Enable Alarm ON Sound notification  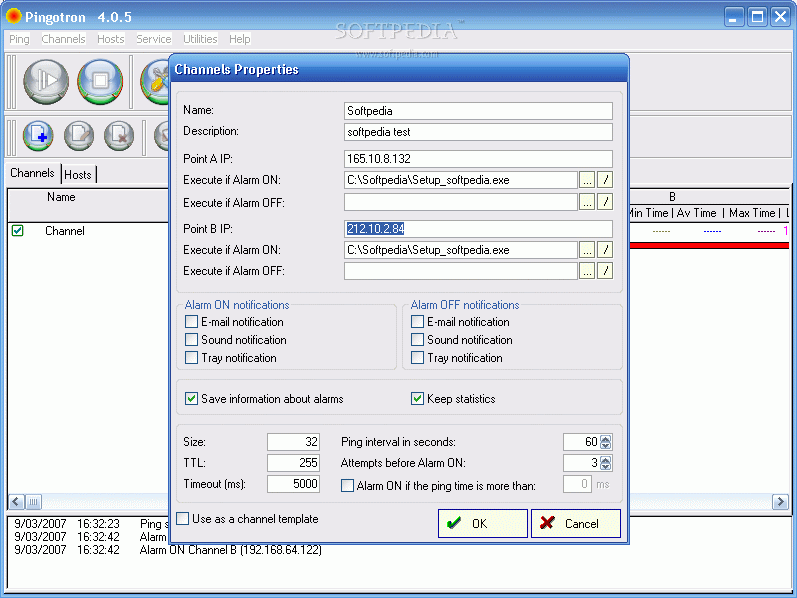pos(191,339)
